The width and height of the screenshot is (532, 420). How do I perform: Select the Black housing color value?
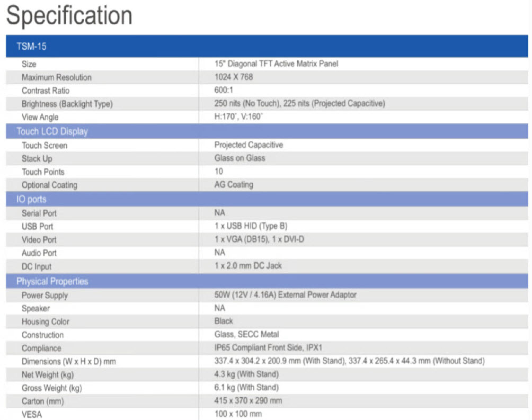pyautogui.click(x=224, y=321)
